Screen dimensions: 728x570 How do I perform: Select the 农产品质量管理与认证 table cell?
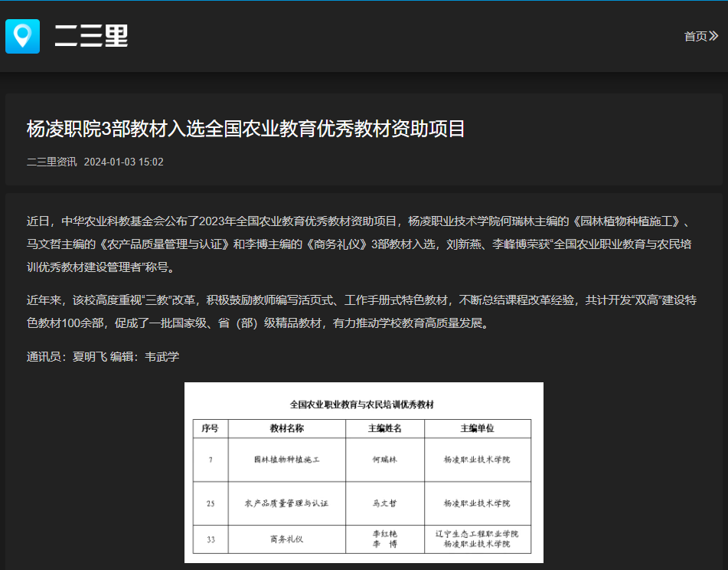(286, 503)
